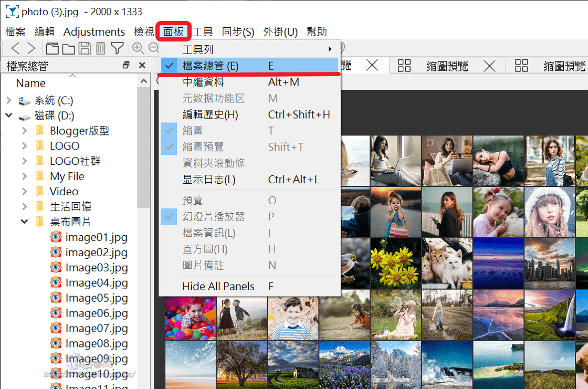Screen dimensions: 588x389
Task: Expand the 系統 (C:) drive node
Action: (x=9, y=100)
